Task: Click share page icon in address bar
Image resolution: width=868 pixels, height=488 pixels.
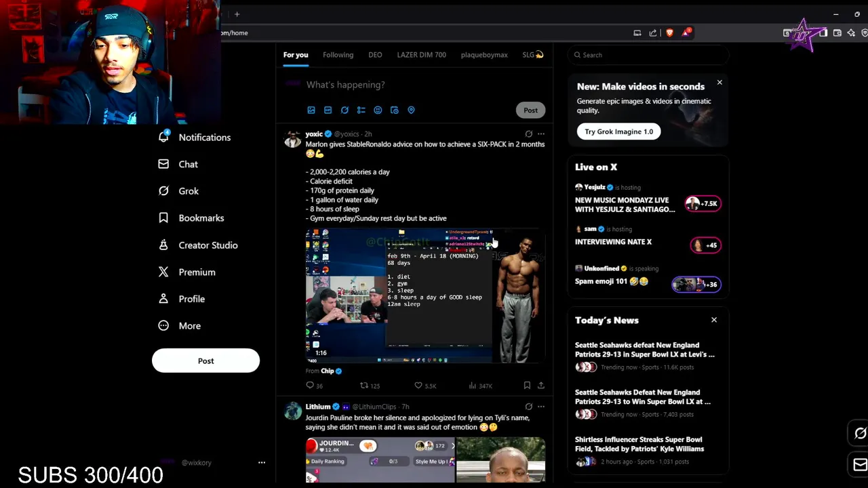Action: pos(653,33)
